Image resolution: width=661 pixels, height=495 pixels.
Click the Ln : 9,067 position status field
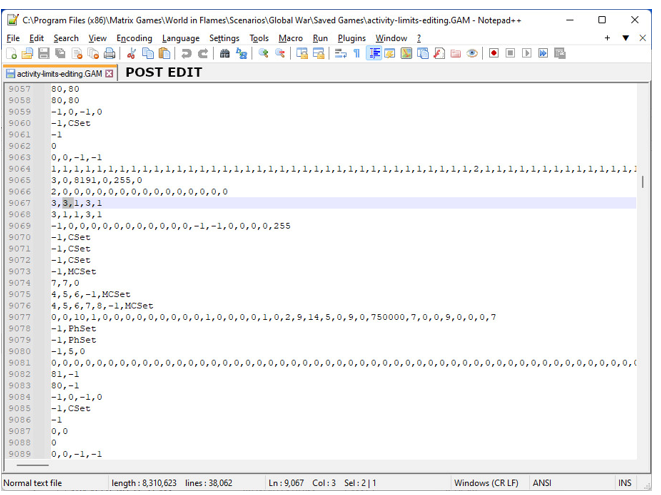pos(286,483)
